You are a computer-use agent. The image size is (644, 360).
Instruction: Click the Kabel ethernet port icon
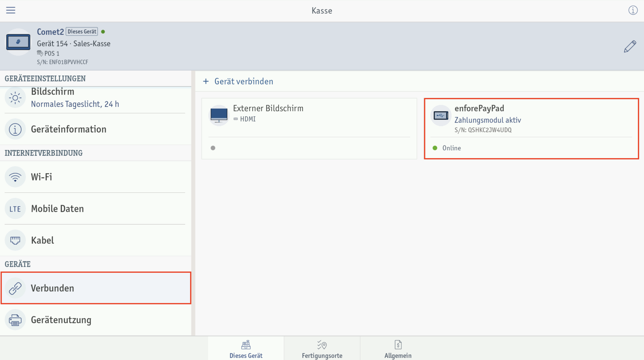point(15,240)
